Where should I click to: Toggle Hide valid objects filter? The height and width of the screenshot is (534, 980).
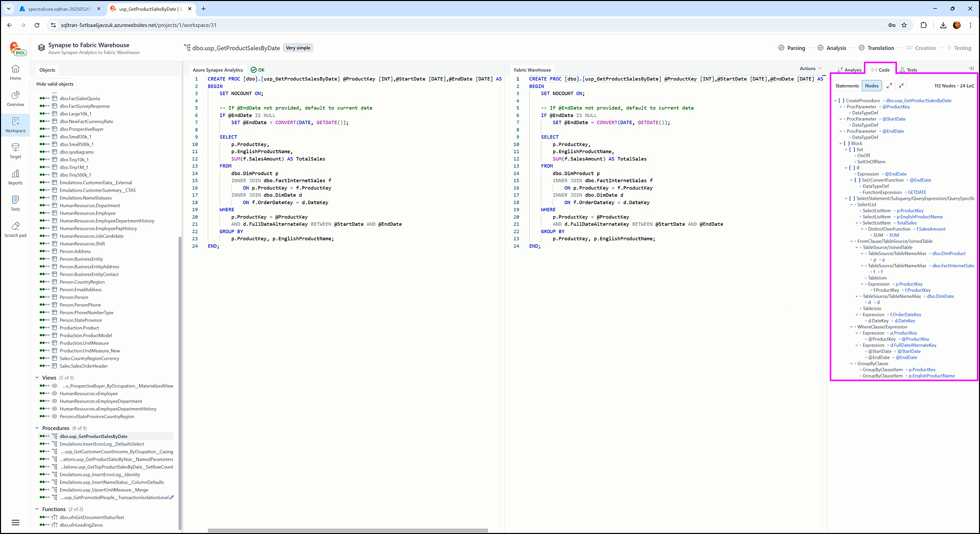[55, 84]
